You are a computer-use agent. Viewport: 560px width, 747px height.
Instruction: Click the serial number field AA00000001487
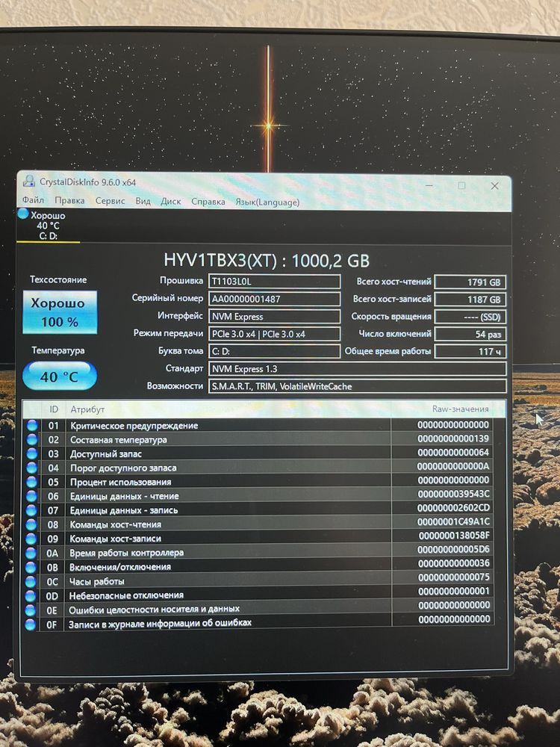click(x=274, y=299)
